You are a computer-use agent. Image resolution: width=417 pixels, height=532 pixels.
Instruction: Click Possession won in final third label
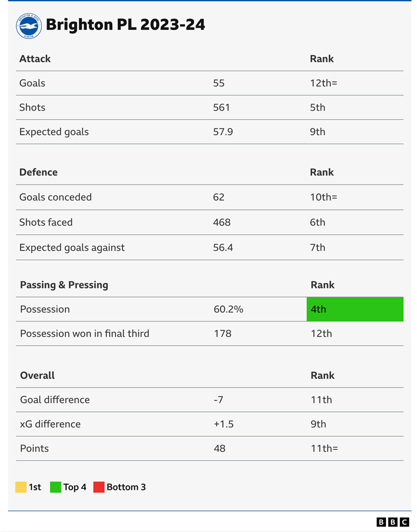84,333
